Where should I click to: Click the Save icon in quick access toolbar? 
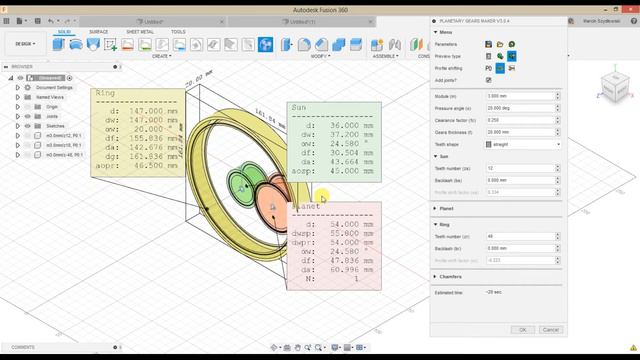coord(38,21)
